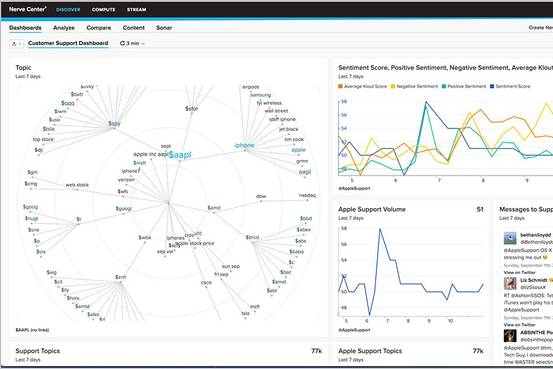The image size is (553, 369).
Task: Click the $googl topic node
Action: point(123,208)
